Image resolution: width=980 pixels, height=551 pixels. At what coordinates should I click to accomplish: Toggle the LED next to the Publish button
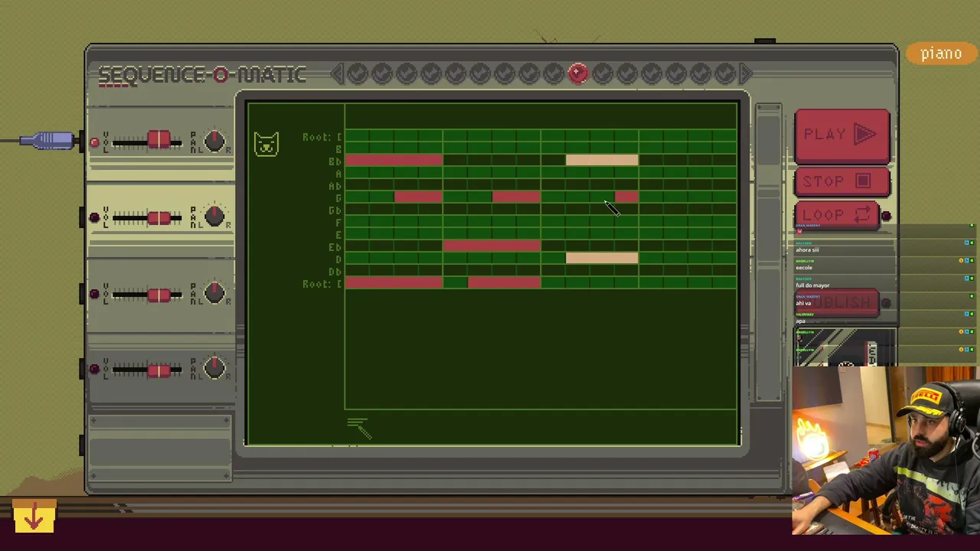tap(886, 303)
